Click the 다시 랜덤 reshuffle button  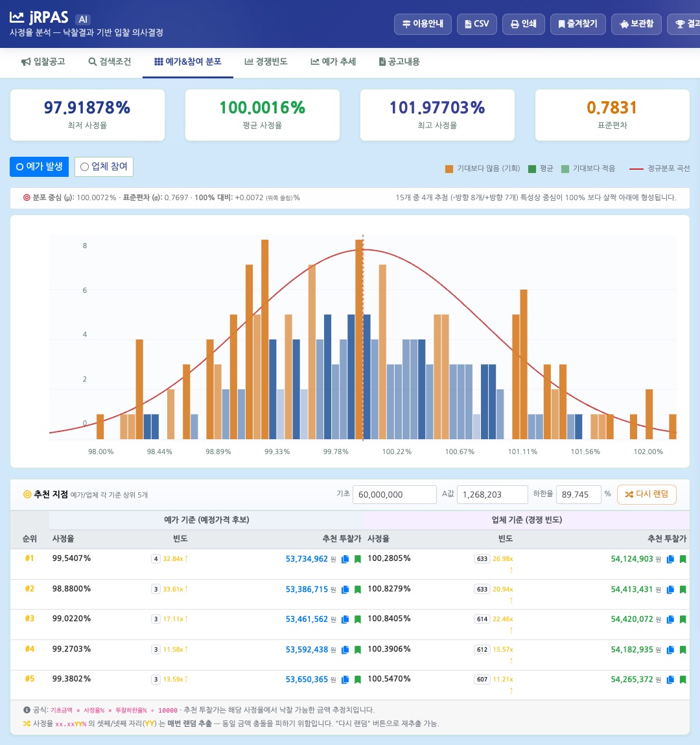coord(646,494)
